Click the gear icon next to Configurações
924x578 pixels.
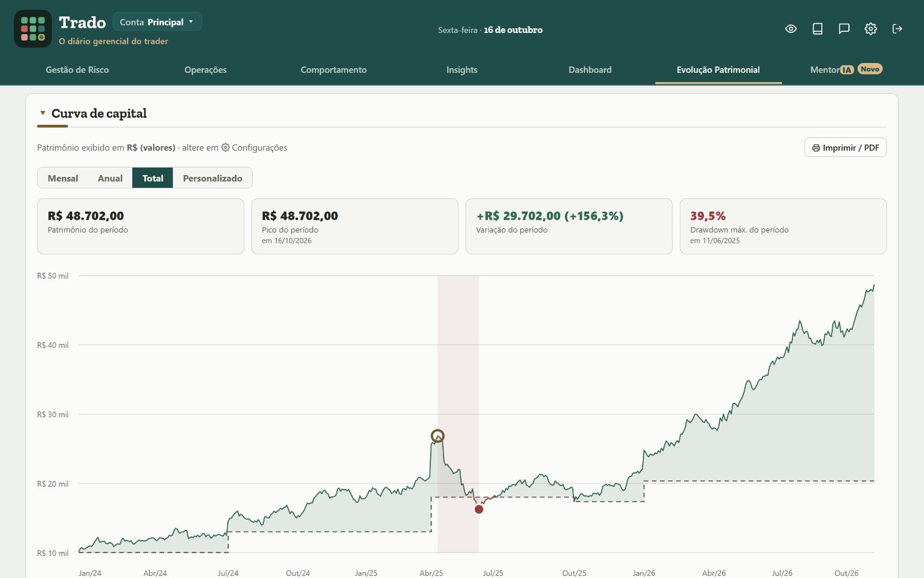click(225, 147)
